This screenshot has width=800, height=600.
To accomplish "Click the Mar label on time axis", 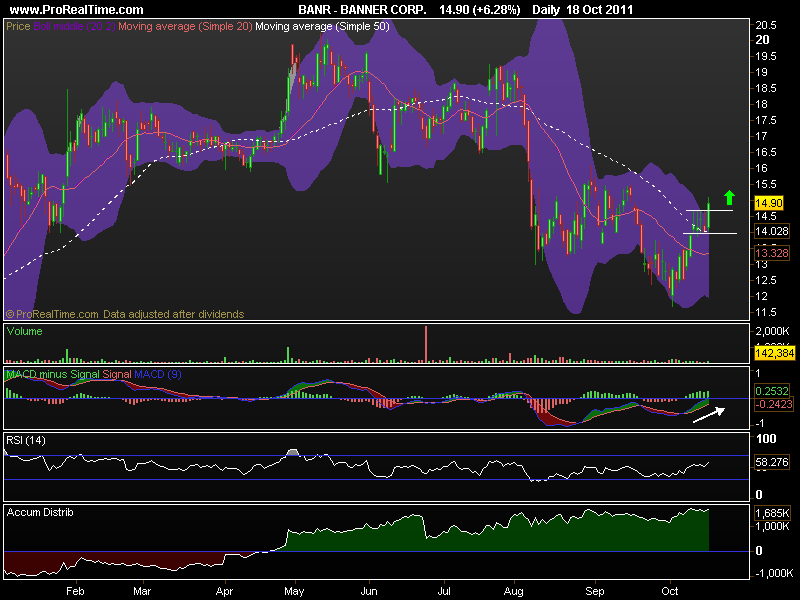I will 142,591.
